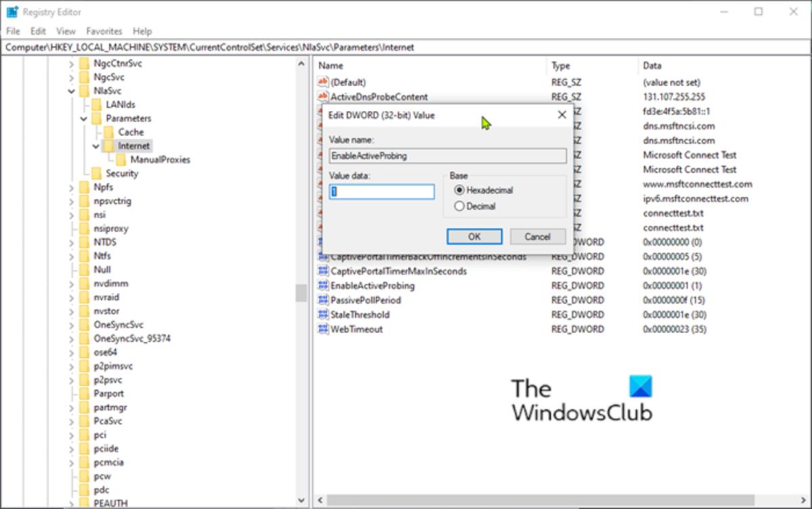This screenshot has height=509, width=812.
Task: Click the tree pane scroll up arrow
Action: coord(301,63)
